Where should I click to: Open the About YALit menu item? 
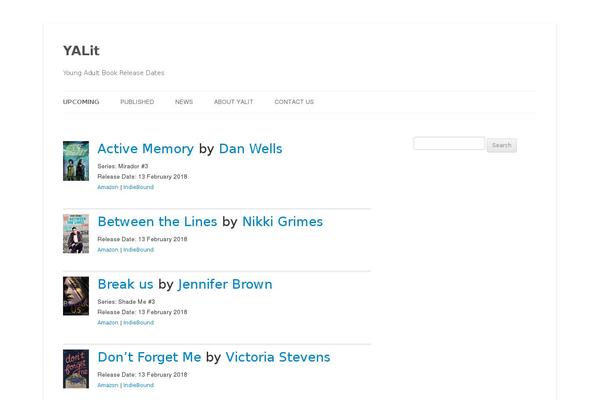pyautogui.click(x=233, y=102)
